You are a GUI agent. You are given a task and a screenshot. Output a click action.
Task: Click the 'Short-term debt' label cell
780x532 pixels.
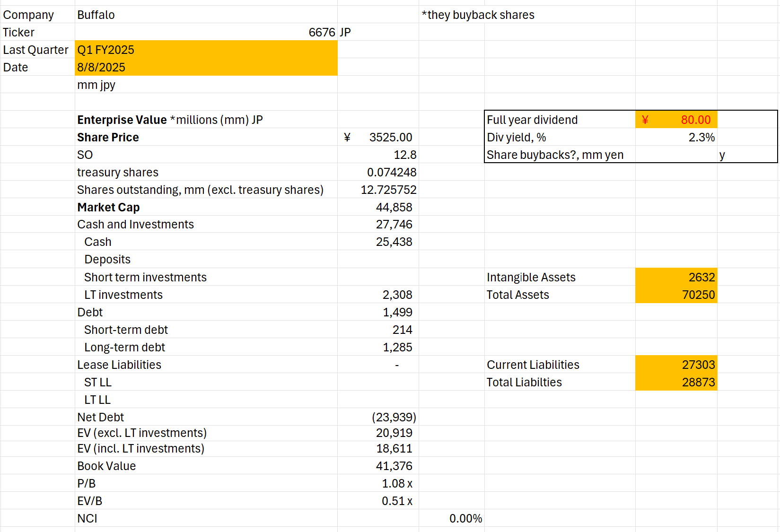tap(206, 330)
